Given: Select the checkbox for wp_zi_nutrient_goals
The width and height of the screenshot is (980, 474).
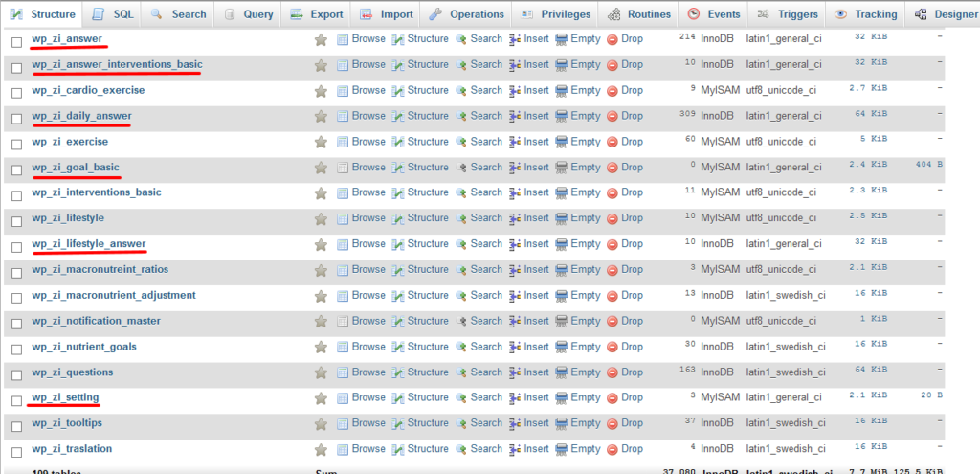Looking at the screenshot, I should coord(17,348).
